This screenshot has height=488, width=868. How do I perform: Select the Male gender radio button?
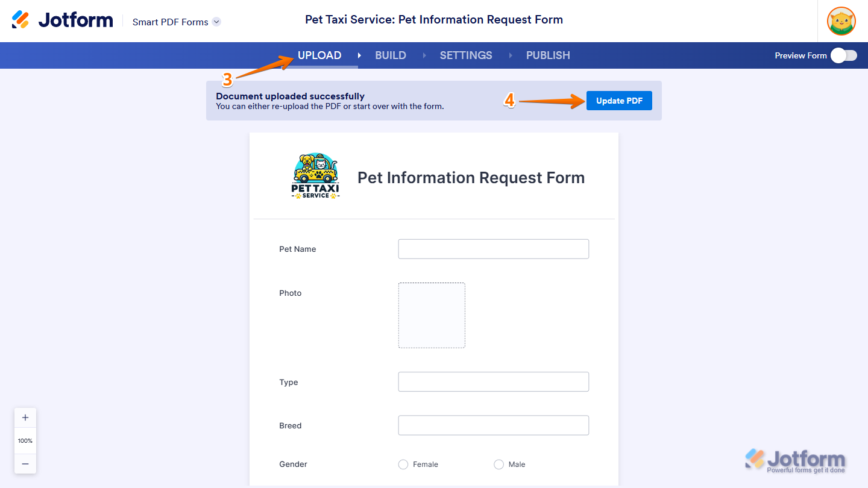click(498, 465)
